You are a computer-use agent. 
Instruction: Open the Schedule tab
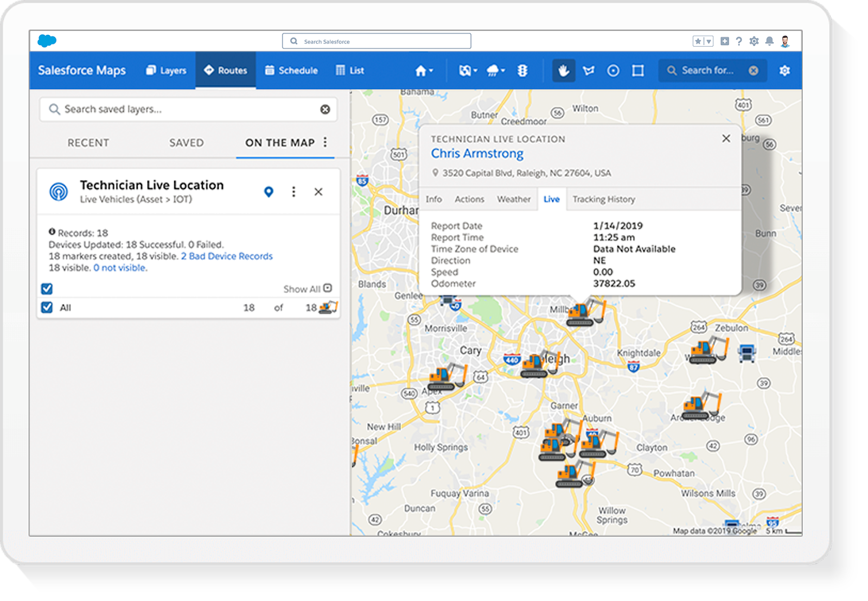coord(291,71)
